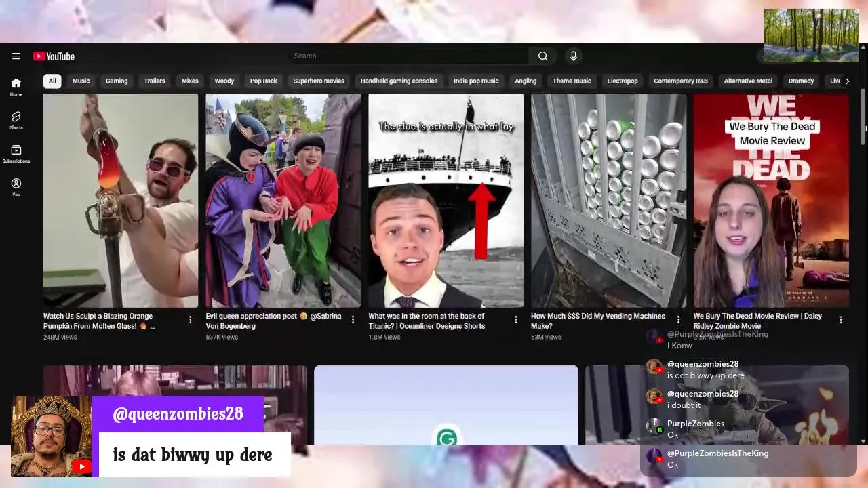The image size is (868, 488).
Task: Start voice search with microphone
Action: point(574,56)
